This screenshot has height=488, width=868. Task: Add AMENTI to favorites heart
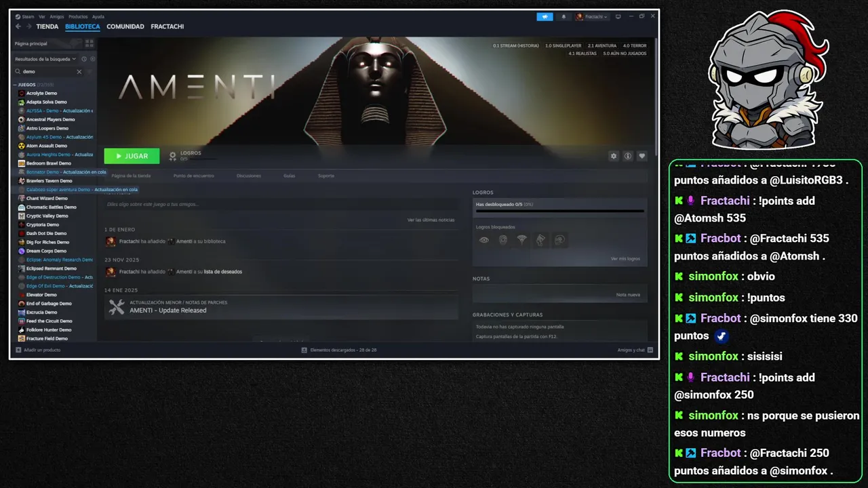[642, 156]
